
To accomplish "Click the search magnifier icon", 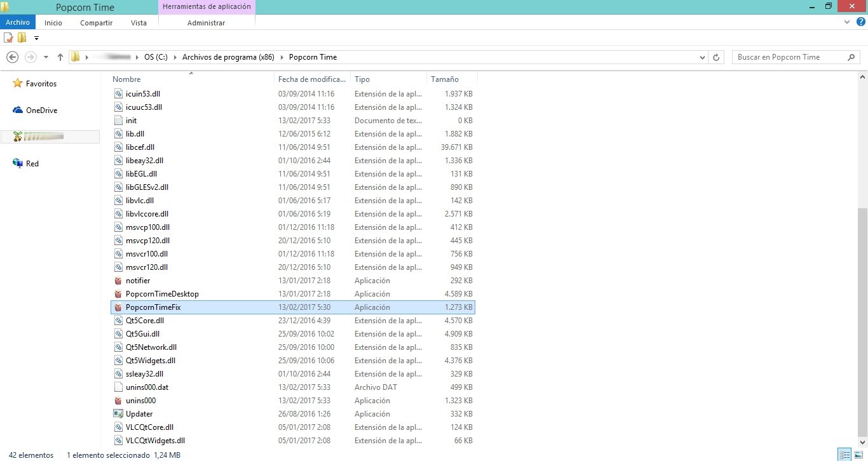I will (851, 57).
